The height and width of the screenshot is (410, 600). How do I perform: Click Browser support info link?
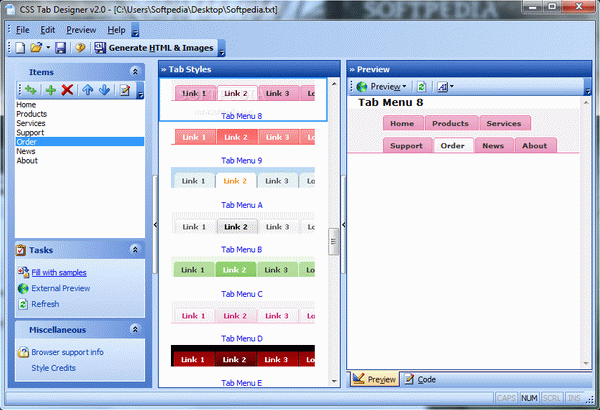point(67,352)
